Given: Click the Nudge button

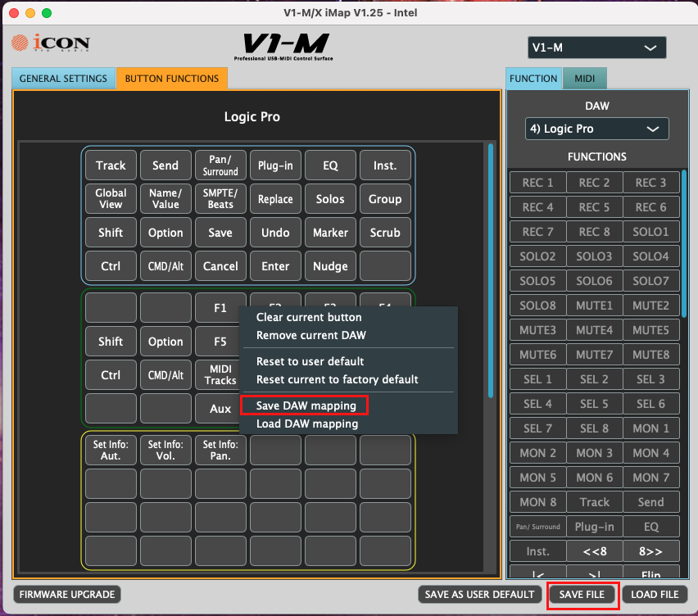Looking at the screenshot, I should pos(330,265).
